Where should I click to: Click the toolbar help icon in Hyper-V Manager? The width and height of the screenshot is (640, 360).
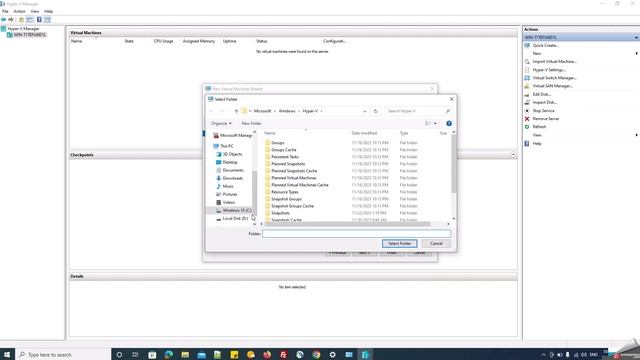[x=39, y=20]
